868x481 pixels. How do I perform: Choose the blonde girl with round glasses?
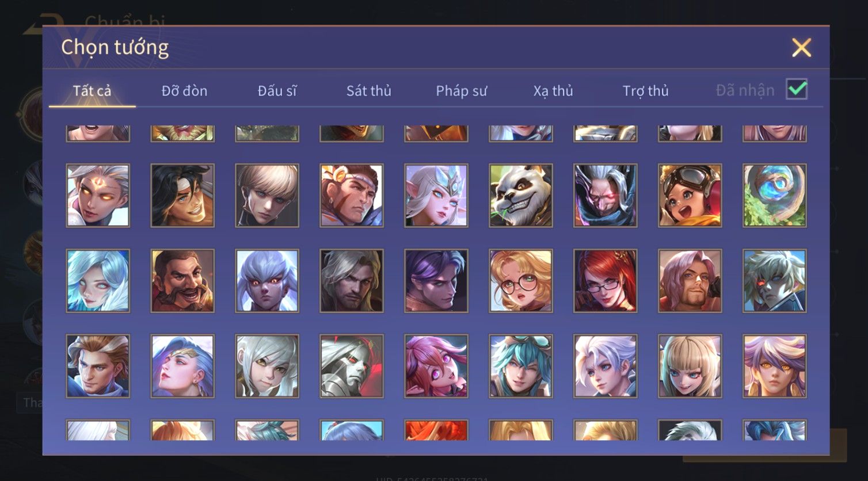pyautogui.click(x=521, y=281)
